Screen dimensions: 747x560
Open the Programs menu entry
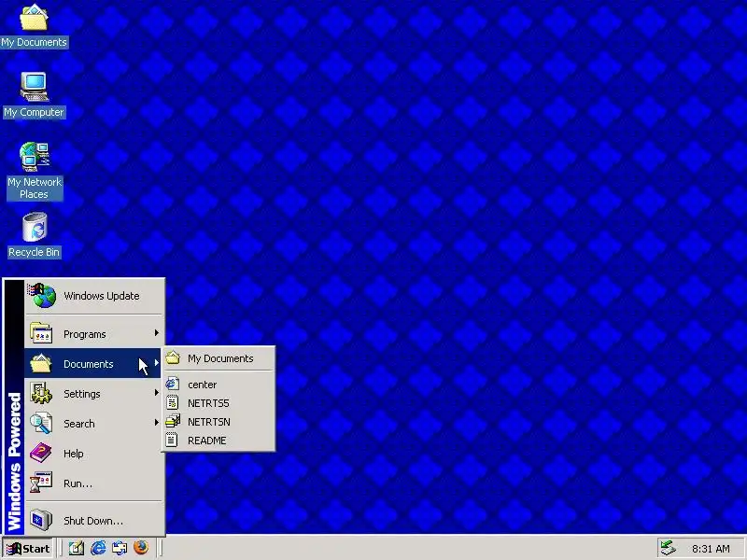(93, 334)
